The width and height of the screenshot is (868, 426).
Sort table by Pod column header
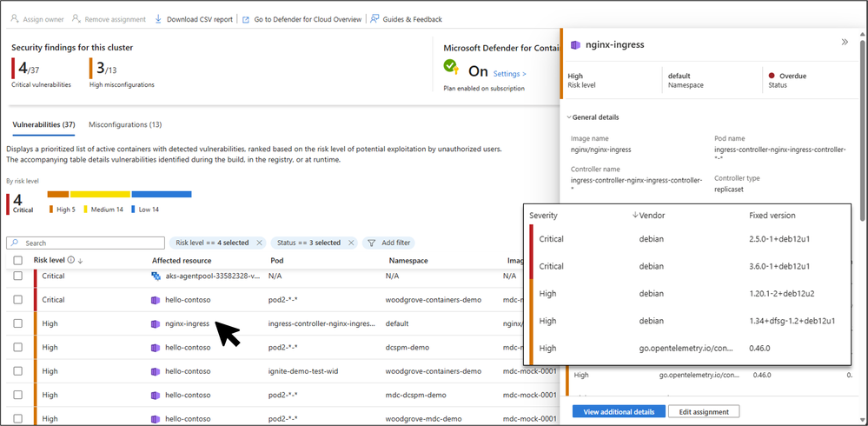[277, 260]
